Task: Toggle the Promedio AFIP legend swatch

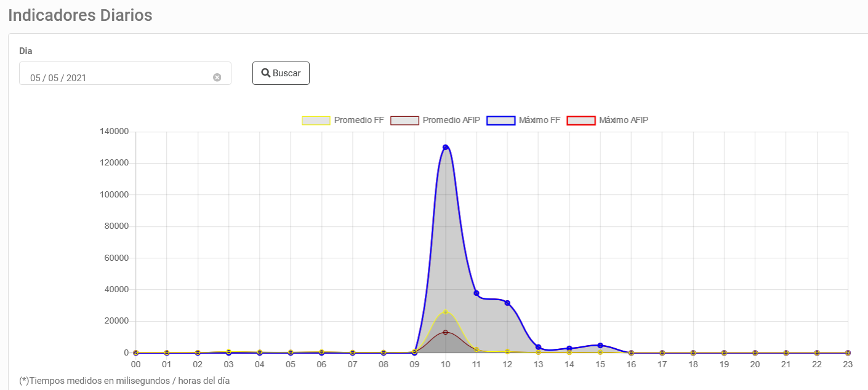Action: click(x=404, y=120)
